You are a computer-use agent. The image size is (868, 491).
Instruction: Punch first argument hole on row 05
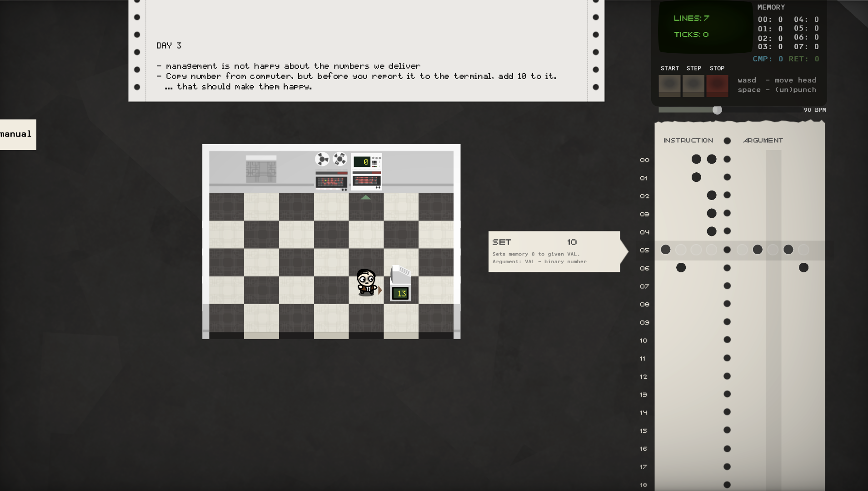point(742,250)
